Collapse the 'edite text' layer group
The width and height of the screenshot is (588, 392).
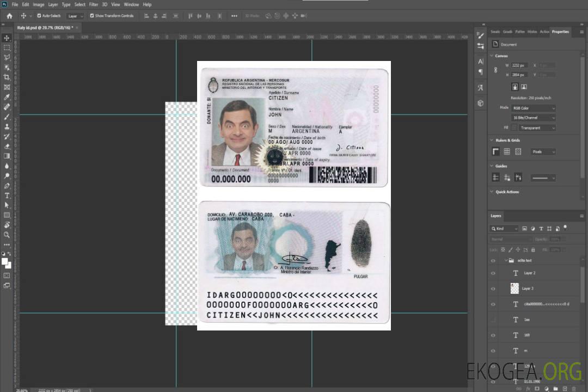click(505, 260)
